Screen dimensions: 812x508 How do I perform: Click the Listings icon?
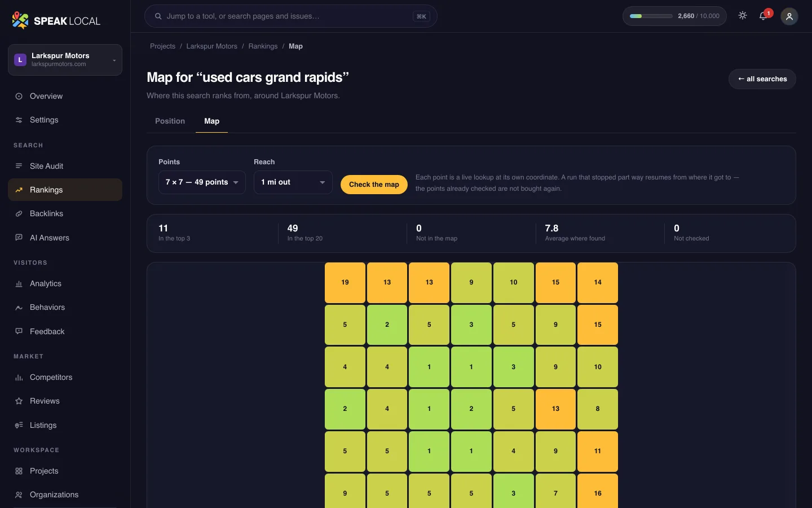point(19,426)
